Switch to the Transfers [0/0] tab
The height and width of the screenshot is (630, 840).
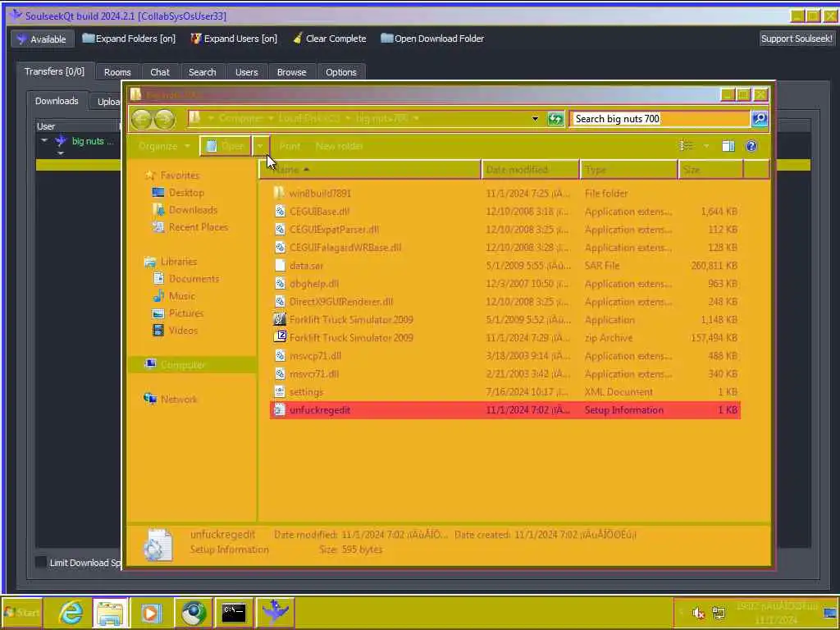pyautogui.click(x=55, y=71)
